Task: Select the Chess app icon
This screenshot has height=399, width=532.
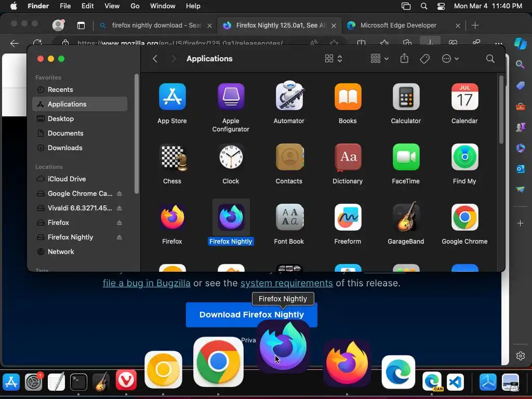Action: coord(172,157)
